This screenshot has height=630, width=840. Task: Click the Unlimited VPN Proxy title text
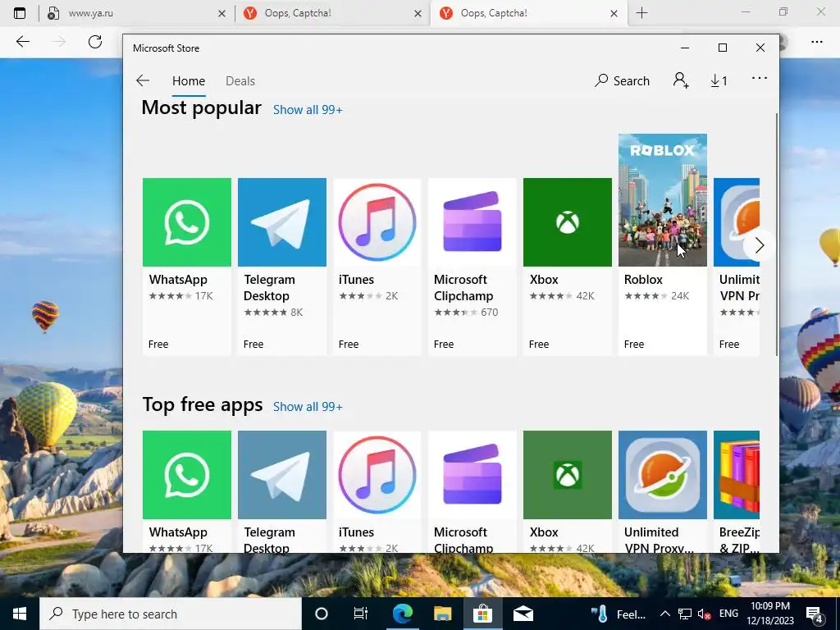point(659,540)
